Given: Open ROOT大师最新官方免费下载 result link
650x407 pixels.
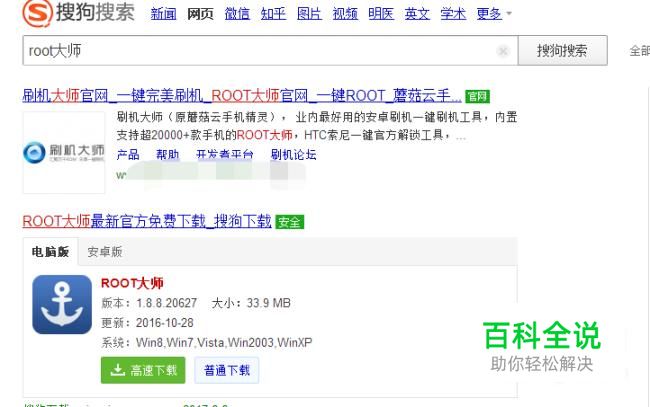Looking at the screenshot, I should (147, 221).
